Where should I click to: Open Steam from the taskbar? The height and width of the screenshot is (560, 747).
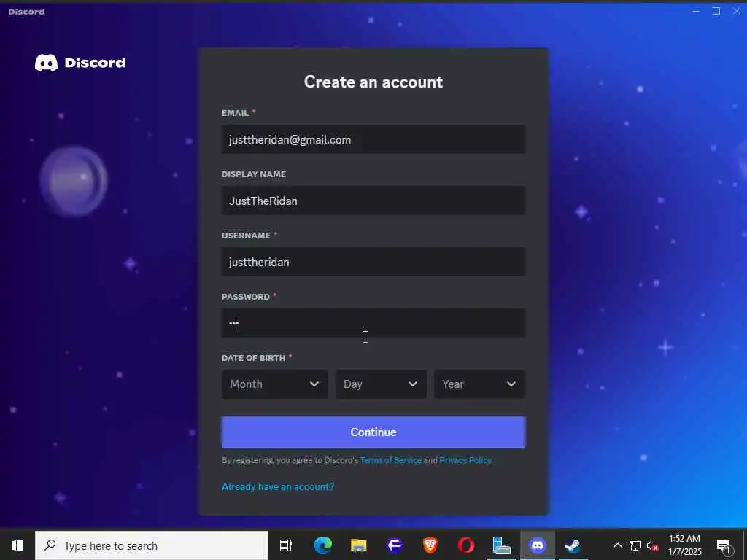pos(573,545)
